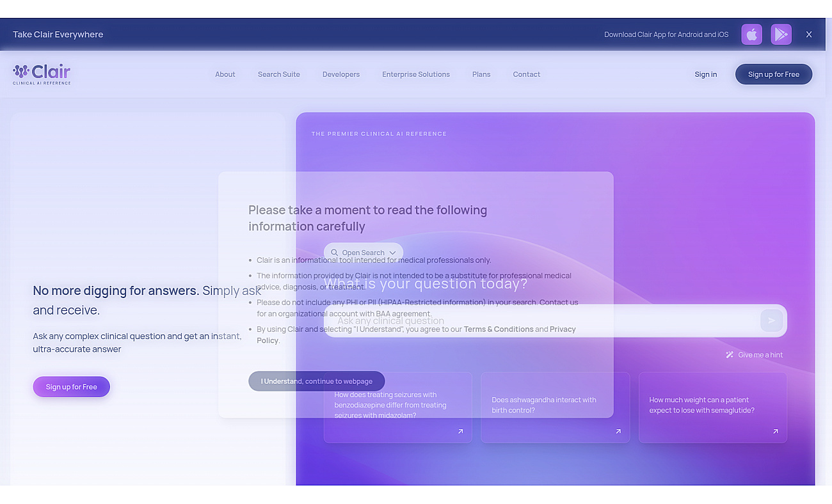Screen dimensions: 832x504
Task: Click the arrow icon on the semaglutide card
Action: pos(776,432)
